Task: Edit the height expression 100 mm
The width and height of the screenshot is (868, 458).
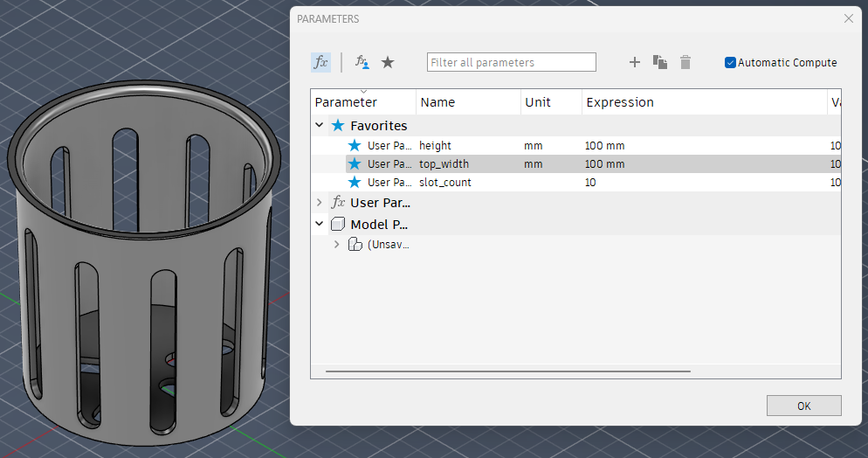Action: tap(604, 146)
